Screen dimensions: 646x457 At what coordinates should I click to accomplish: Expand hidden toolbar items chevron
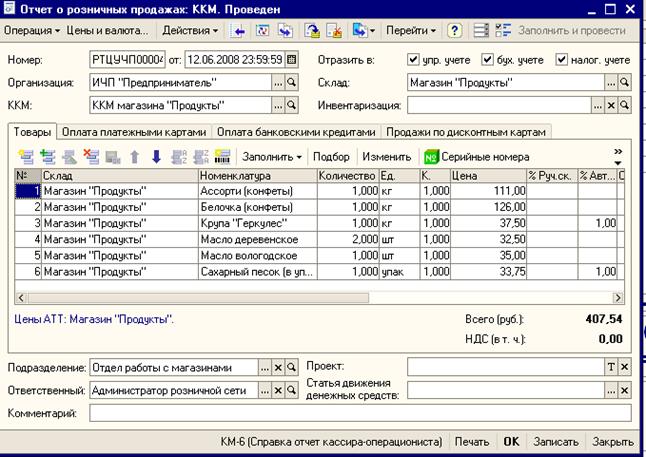[618, 152]
